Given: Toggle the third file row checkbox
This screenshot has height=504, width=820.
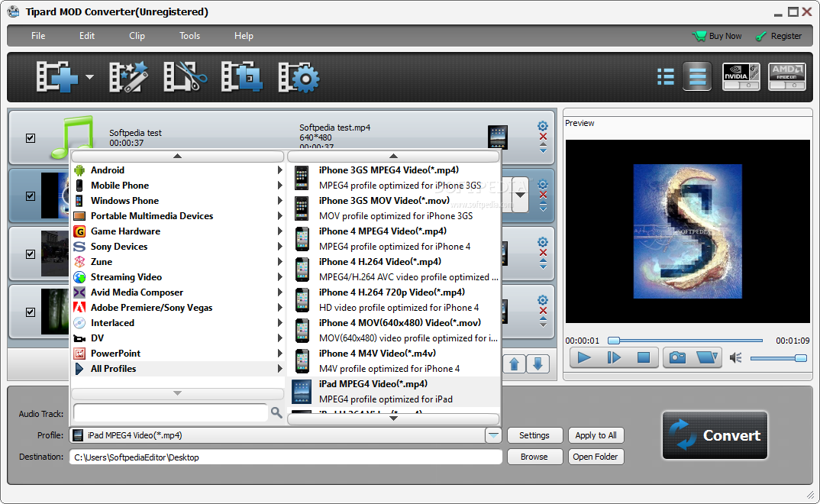Looking at the screenshot, I should pyautogui.click(x=31, y=254).
